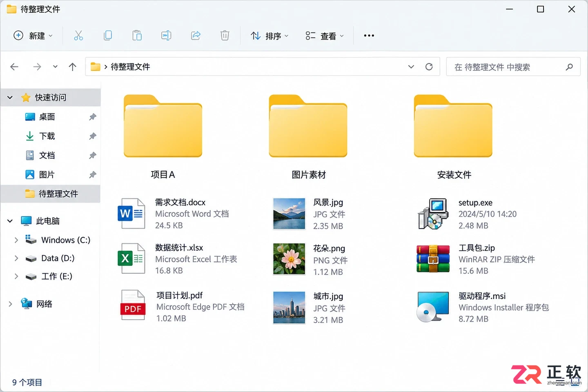This screenshot has height=392, width=588.
Task: Open the 排序 sort dropdown
Action: coord(269,36)
